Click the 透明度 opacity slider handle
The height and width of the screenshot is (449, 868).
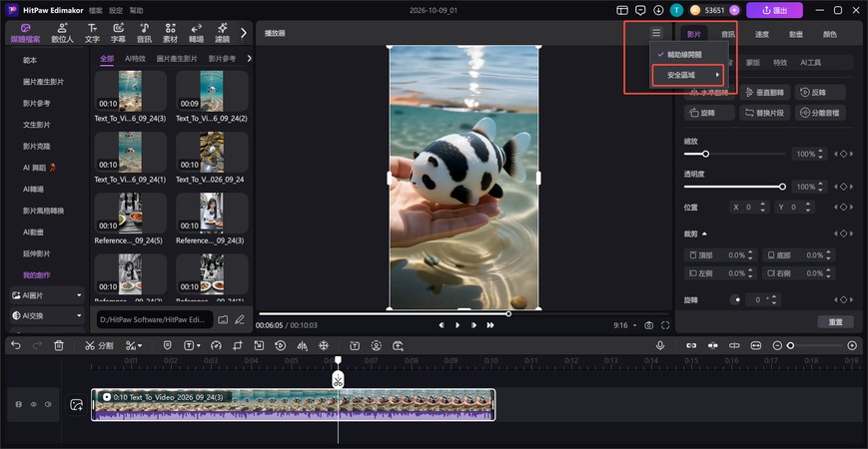pyautogui.click(x=782, y=187)
